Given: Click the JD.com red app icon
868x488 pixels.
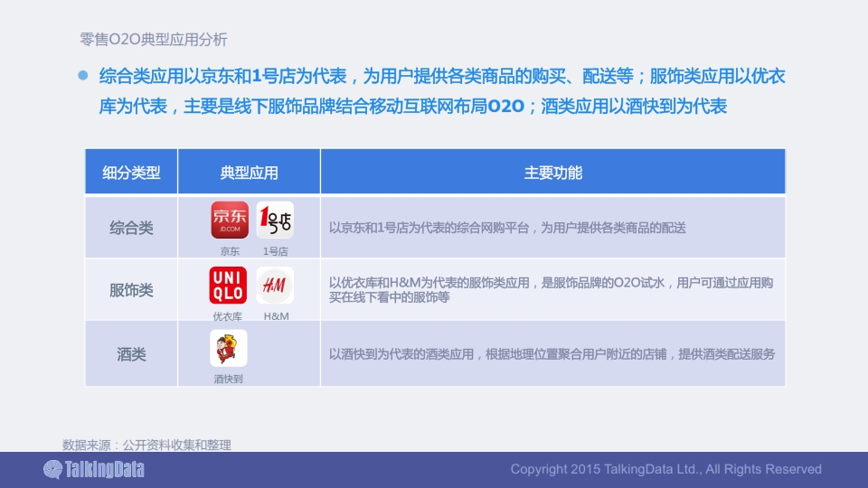Looking at the screenshot, I should [230, 220].
